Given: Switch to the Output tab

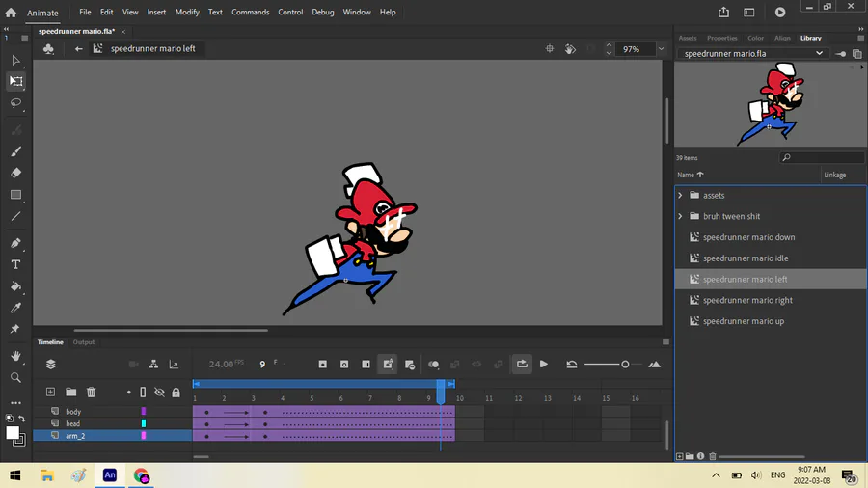Looking at the screenshot, I should (84, 342).
